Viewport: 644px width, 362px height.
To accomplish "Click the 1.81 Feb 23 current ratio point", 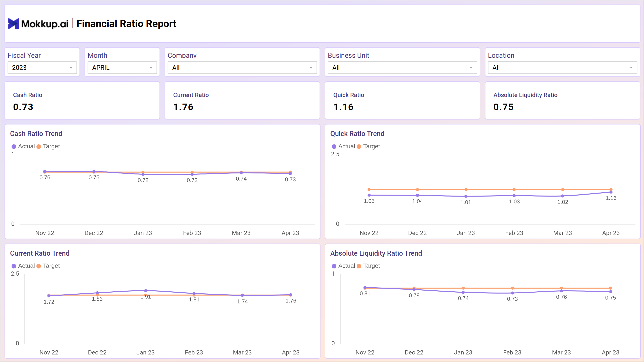I will point(194,293).
